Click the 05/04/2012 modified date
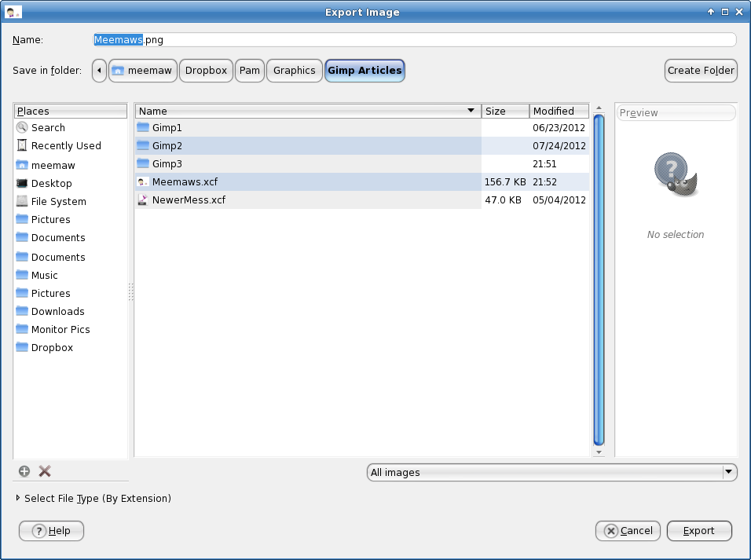The width and height of the screenshot is (751, 560). pyautogui.click(x=559, y=199)
